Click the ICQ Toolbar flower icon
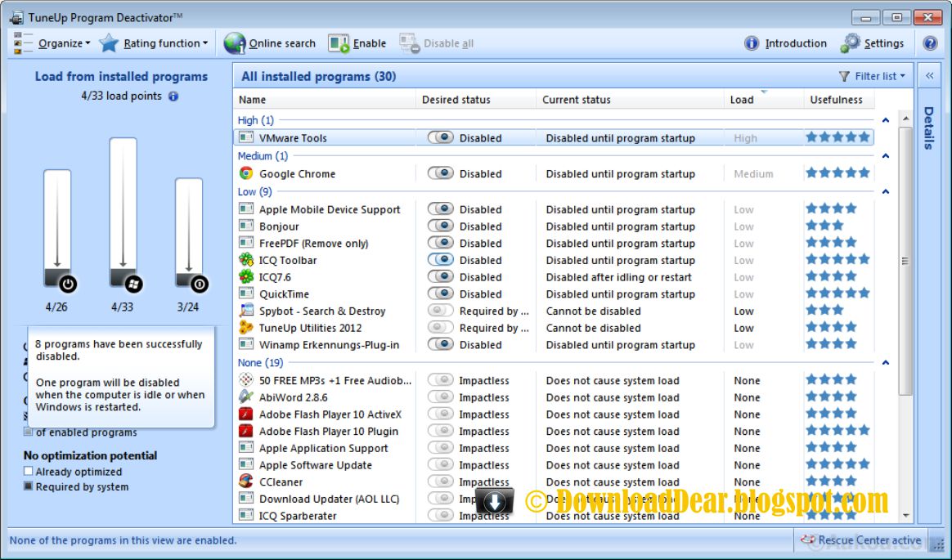Image resolution: width=952 pixels, height=560 pixels. pos(246,260)
